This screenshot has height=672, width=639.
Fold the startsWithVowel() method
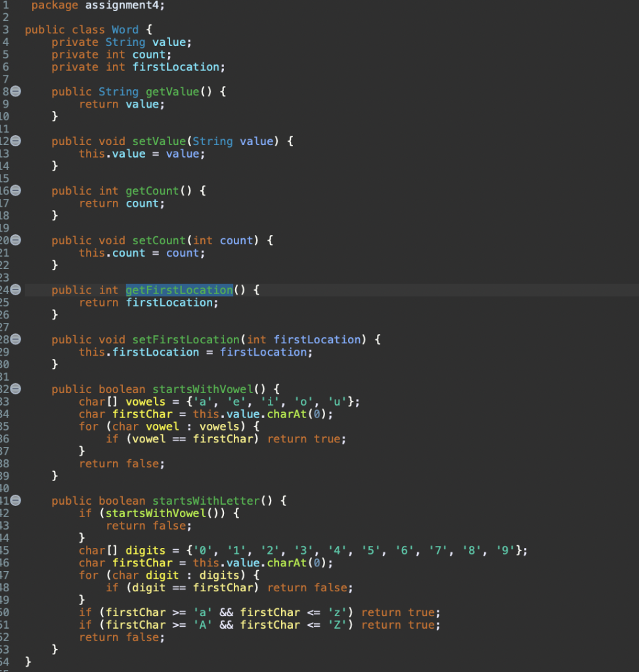coord(16,388)
